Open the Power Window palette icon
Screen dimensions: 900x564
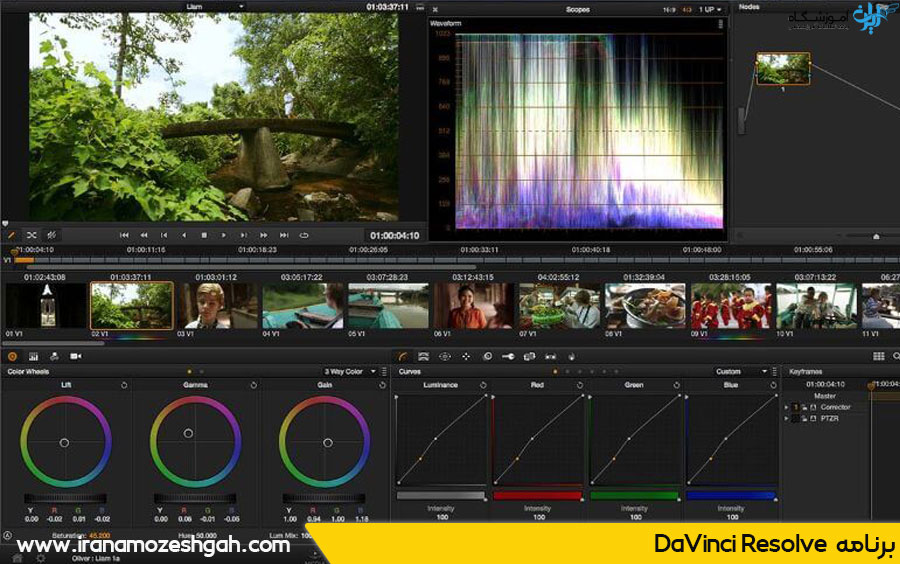[x=445, y=356]
